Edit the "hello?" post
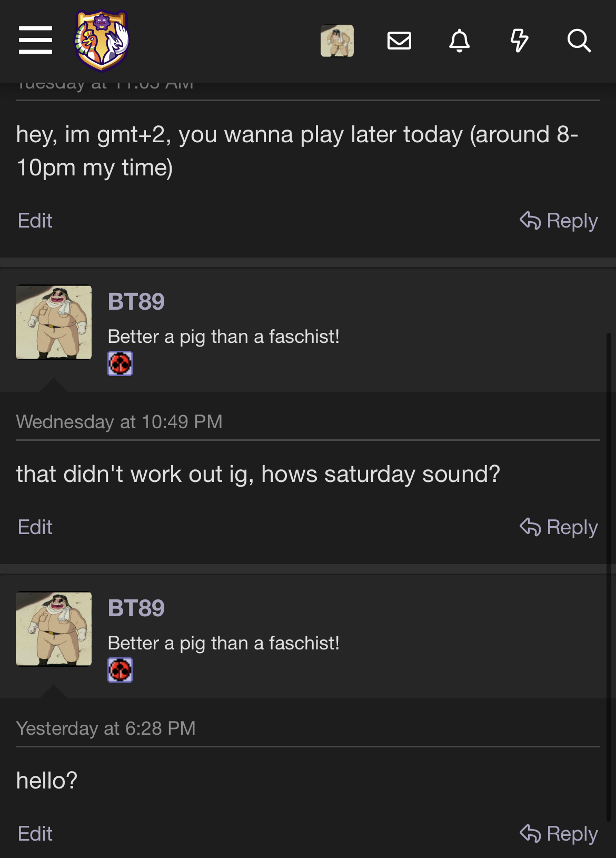 point(35,834)
